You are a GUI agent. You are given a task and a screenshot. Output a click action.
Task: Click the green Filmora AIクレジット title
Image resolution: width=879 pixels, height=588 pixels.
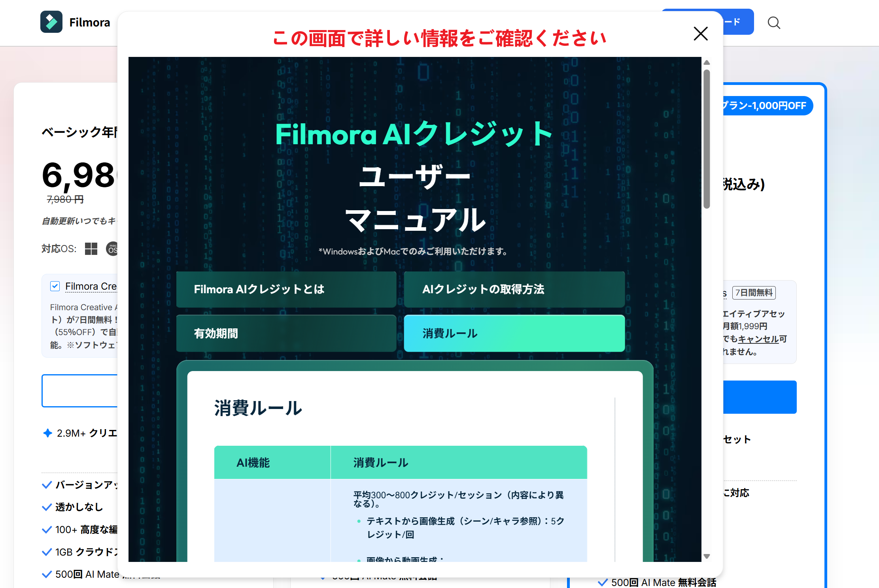[x=414, y=134]
